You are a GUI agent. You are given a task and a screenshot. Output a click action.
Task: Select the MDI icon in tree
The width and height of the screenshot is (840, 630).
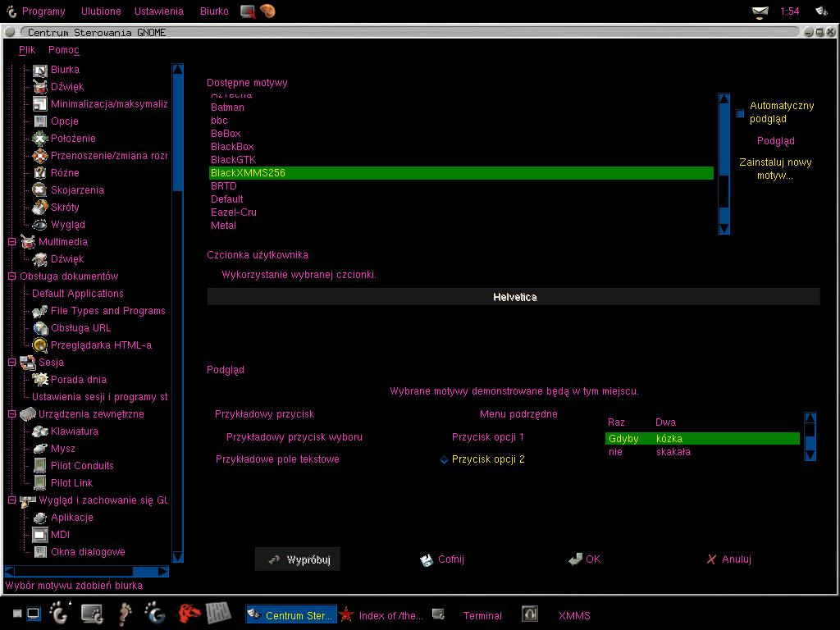point(39,535)
